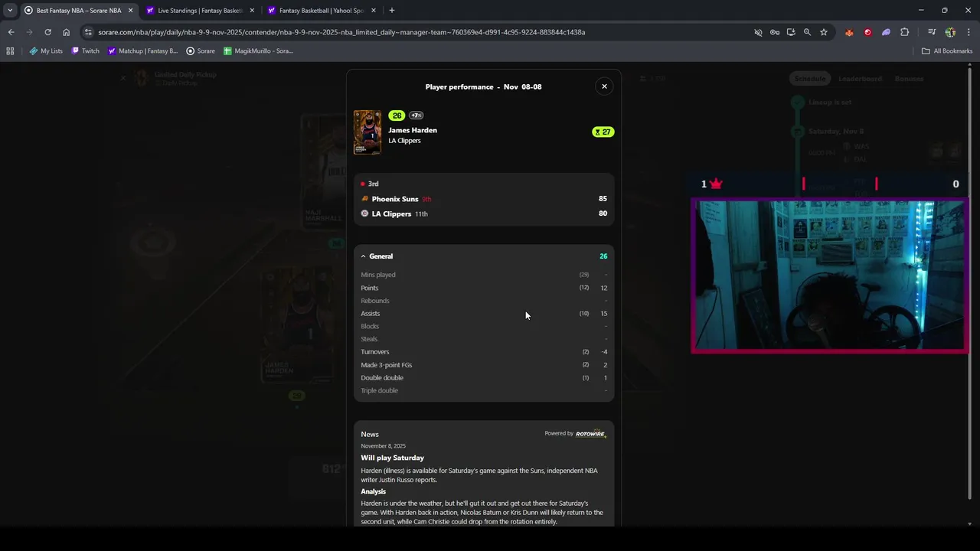Open Matchup Fantasy bookmark
The height and width of the screenshot is (551, 980).
click(142, 51)
